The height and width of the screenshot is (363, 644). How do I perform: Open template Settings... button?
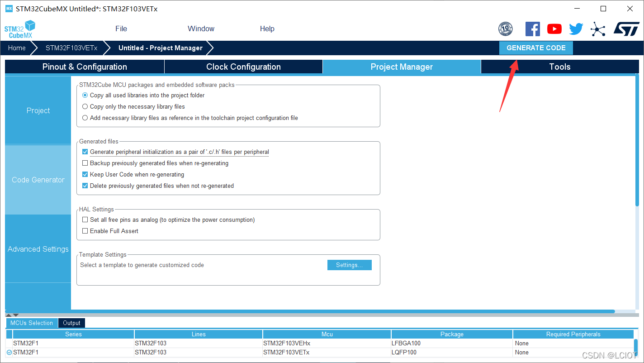click(x=349, y=265)
